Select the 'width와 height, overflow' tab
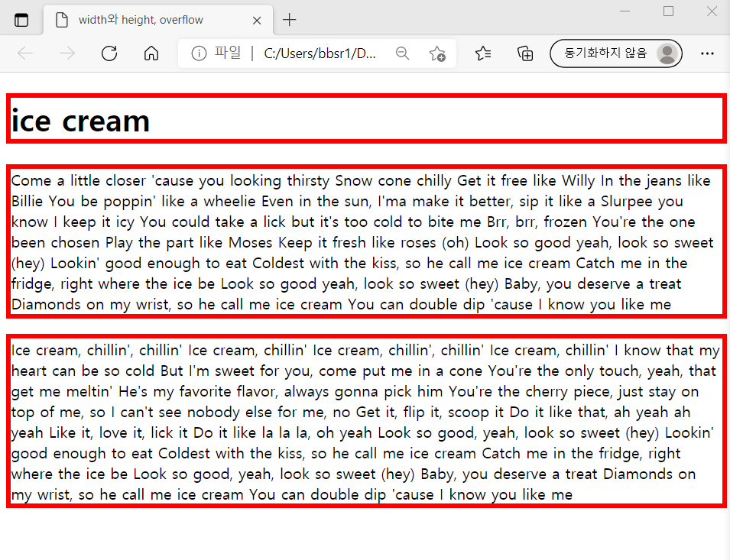Screen dimensions: 730x560 [x=158, y=20]
